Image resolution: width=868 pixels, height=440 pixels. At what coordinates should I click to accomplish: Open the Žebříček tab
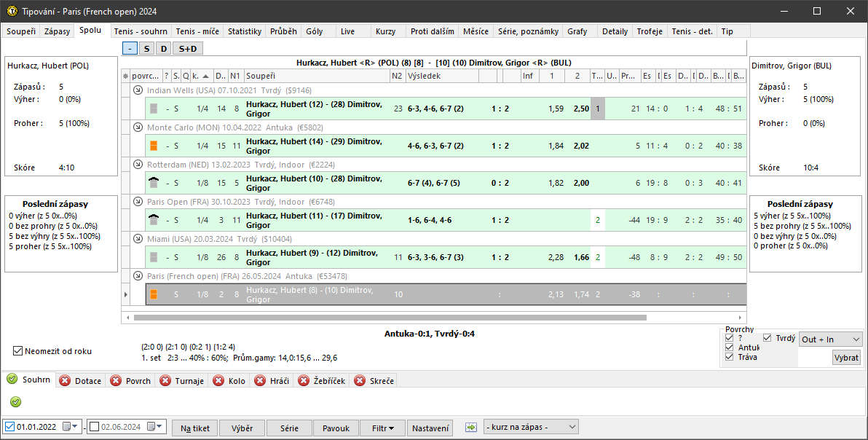click(320, 381)
